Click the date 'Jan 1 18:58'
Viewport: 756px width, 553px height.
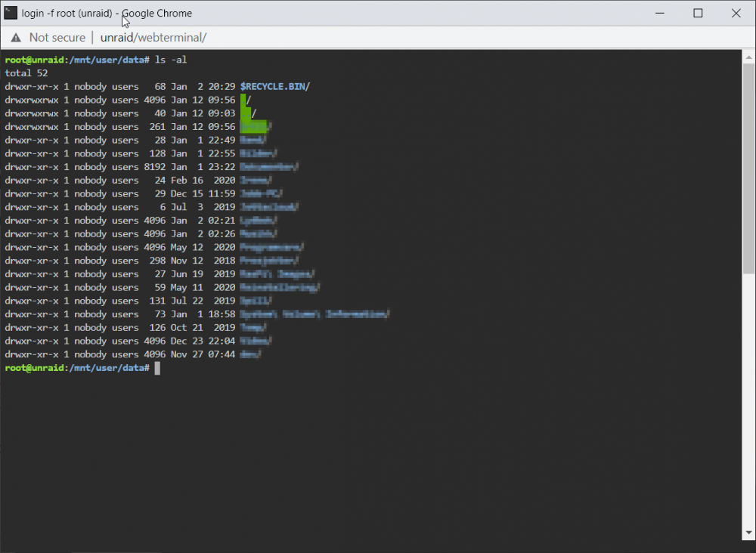(203, 314)
